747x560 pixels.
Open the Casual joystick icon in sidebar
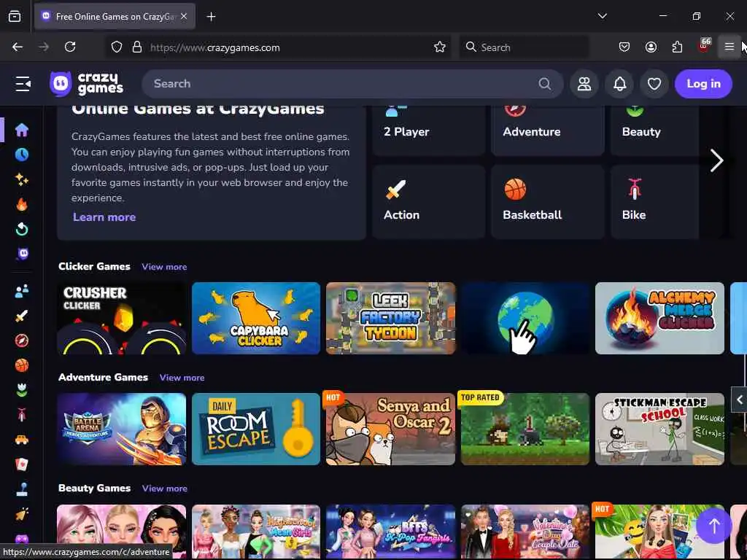(22, 489)
